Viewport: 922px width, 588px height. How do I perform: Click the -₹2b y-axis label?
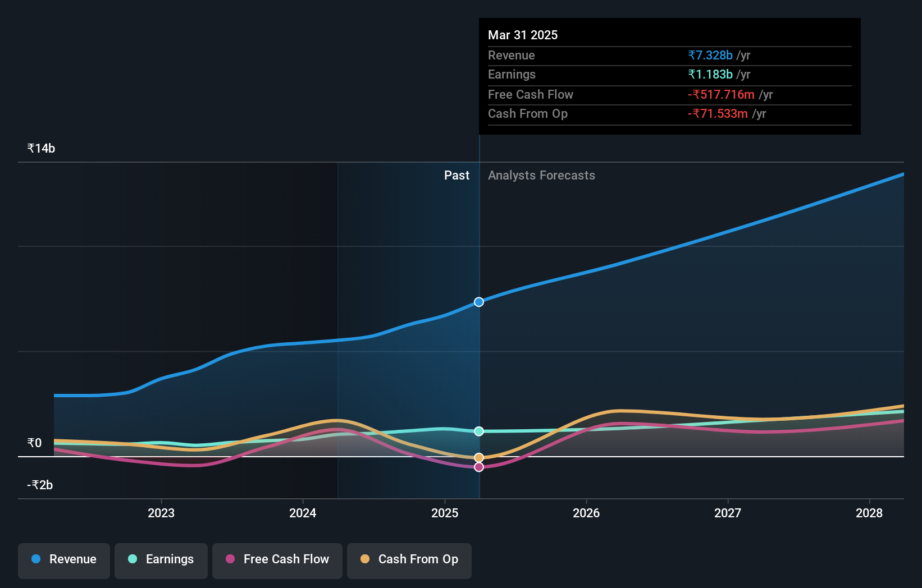point(40,485)
